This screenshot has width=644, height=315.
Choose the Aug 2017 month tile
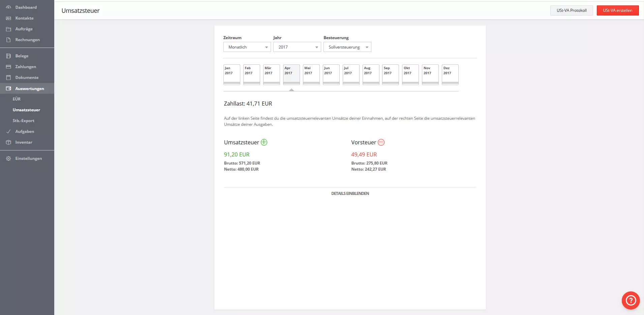(x=371, y=74)
